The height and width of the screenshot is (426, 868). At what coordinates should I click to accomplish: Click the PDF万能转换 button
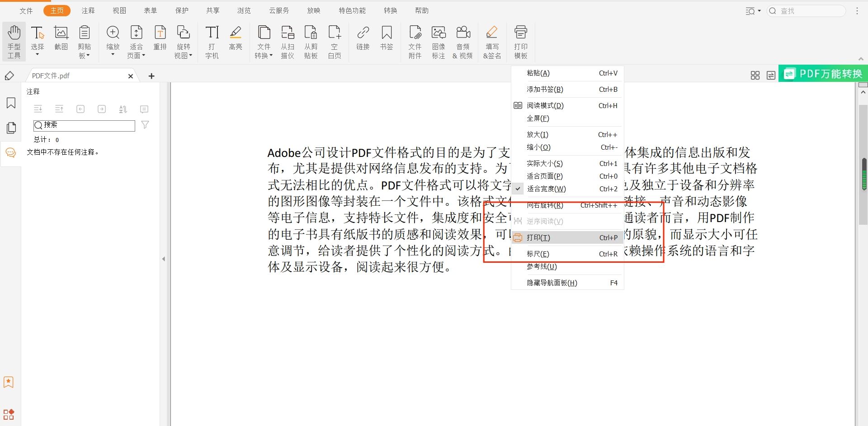click(x=822, y=73)
